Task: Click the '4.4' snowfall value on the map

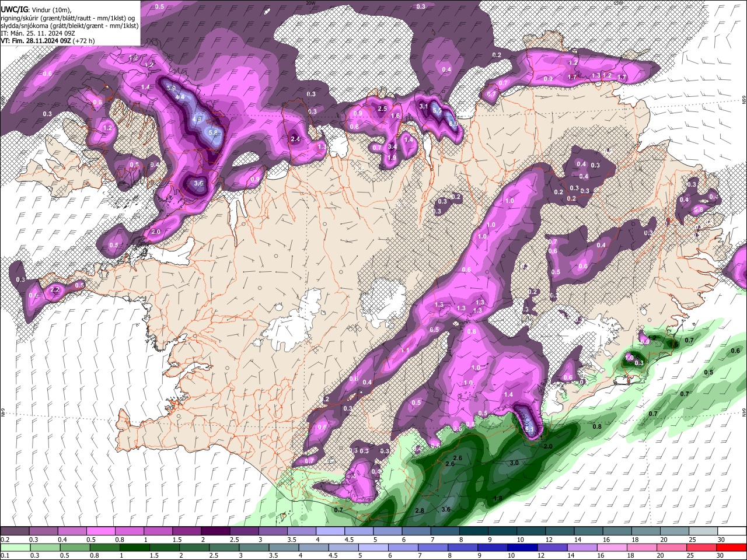Action: (x=180, y=97)
